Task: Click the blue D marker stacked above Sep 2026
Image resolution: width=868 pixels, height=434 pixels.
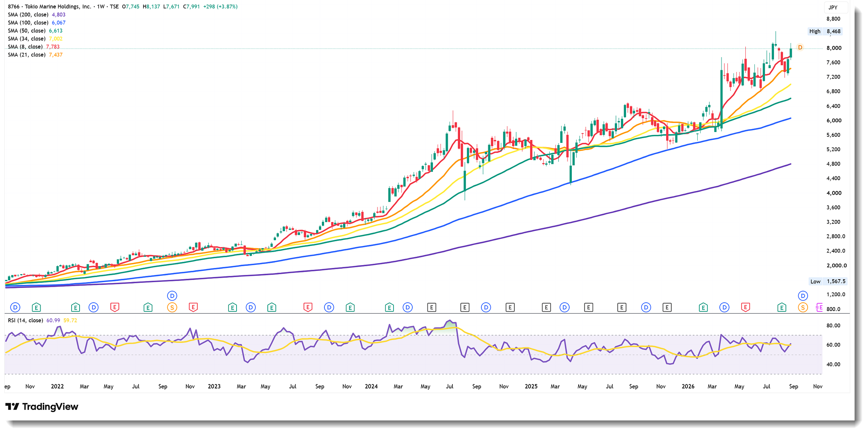Action: (803, 296)
